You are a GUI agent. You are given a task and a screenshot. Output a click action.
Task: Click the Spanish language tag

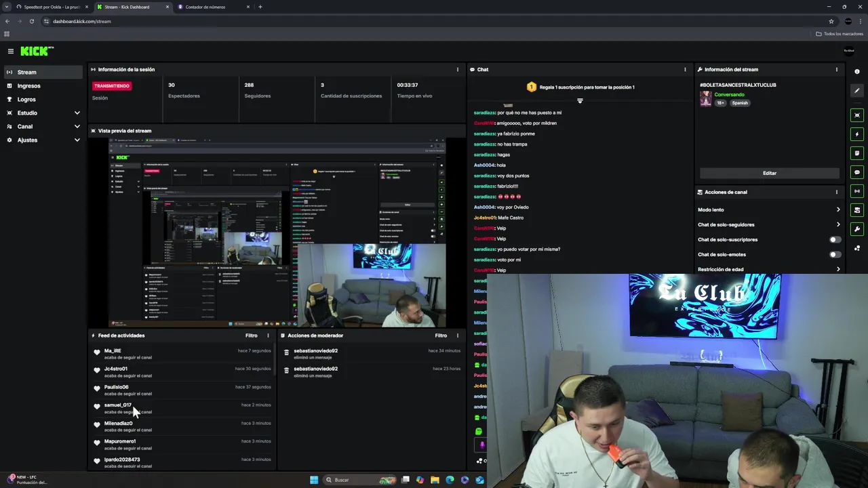pos(740,103)
